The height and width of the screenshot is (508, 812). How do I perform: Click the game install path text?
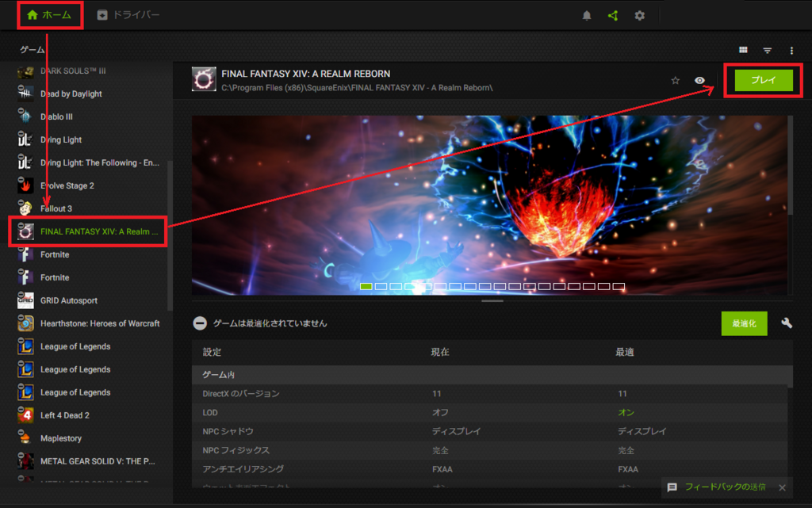coord(357,88)
